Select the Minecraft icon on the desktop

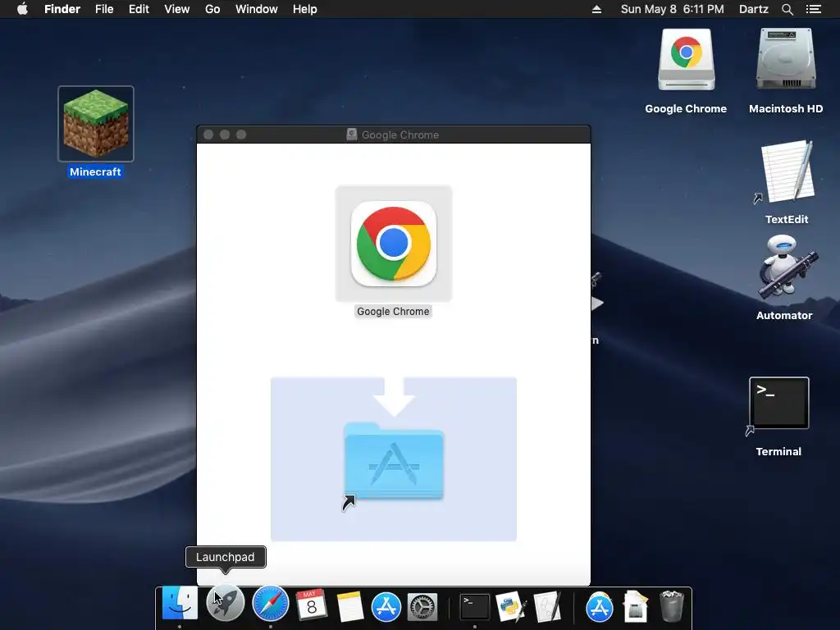click(96, 124)
